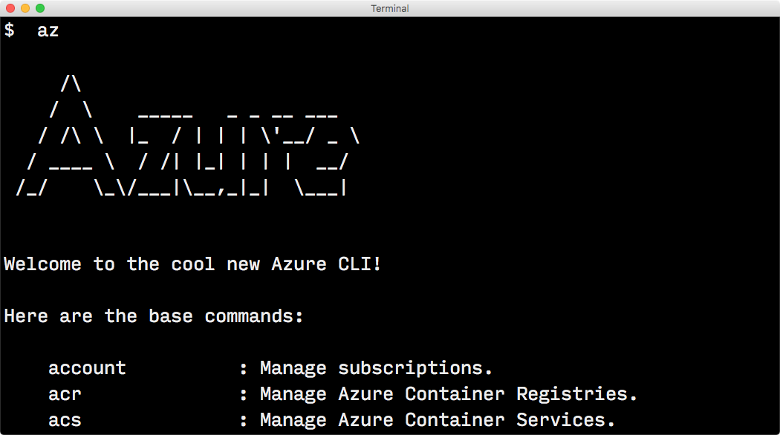This screenshot has width=780, height=435.
Task: Click the '$' shell prompt symbol
Action: coord(9,30)
